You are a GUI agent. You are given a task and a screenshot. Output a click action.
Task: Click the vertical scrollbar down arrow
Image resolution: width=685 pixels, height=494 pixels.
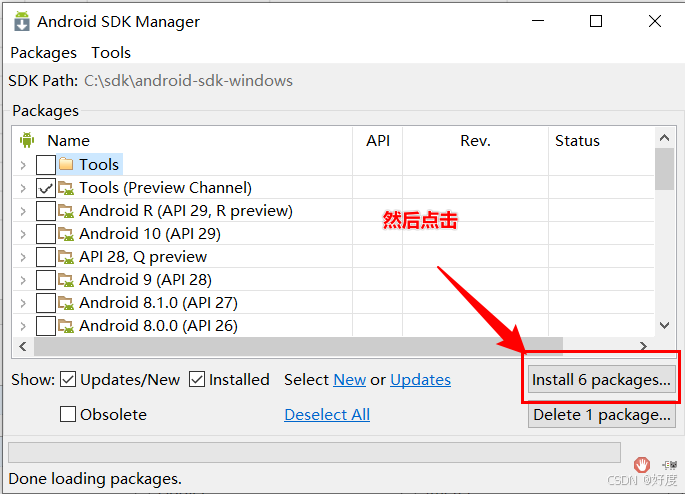click(664, 325)
